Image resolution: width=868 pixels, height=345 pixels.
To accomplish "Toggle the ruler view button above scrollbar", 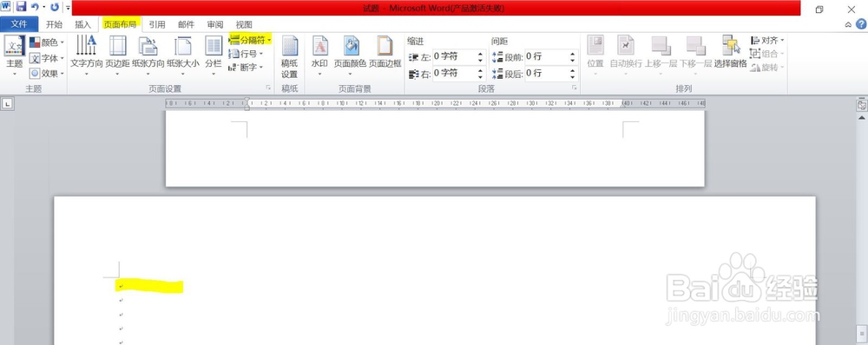I will pos(861,105).
